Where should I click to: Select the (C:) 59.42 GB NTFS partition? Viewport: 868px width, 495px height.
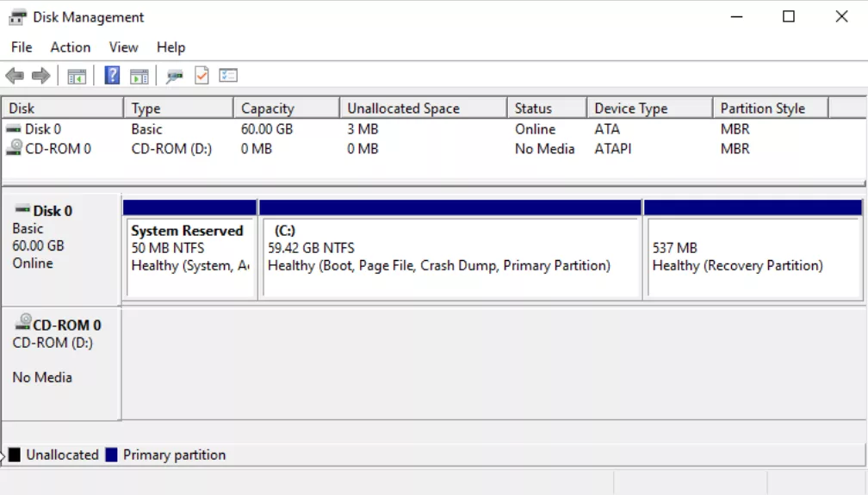[x=450, y=251]
